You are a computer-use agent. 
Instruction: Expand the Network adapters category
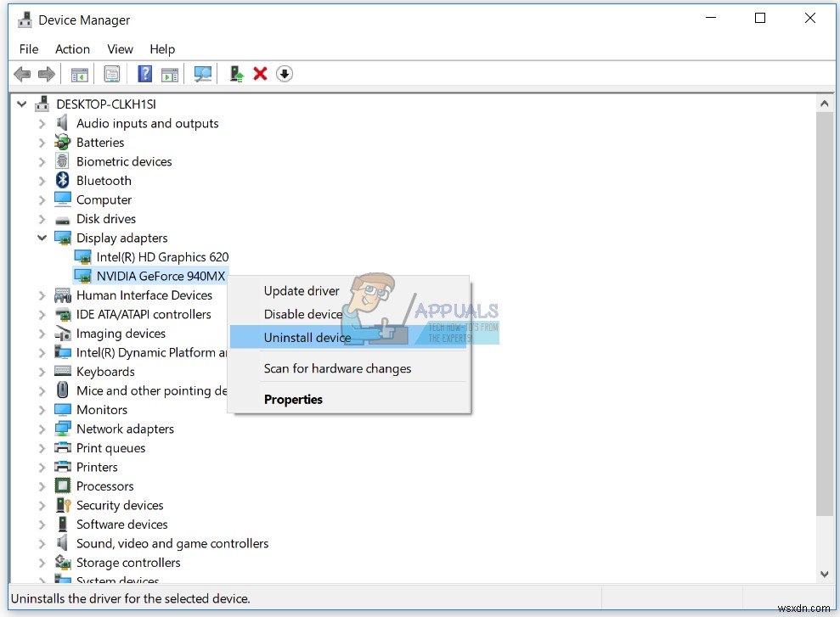pos(42,429)
